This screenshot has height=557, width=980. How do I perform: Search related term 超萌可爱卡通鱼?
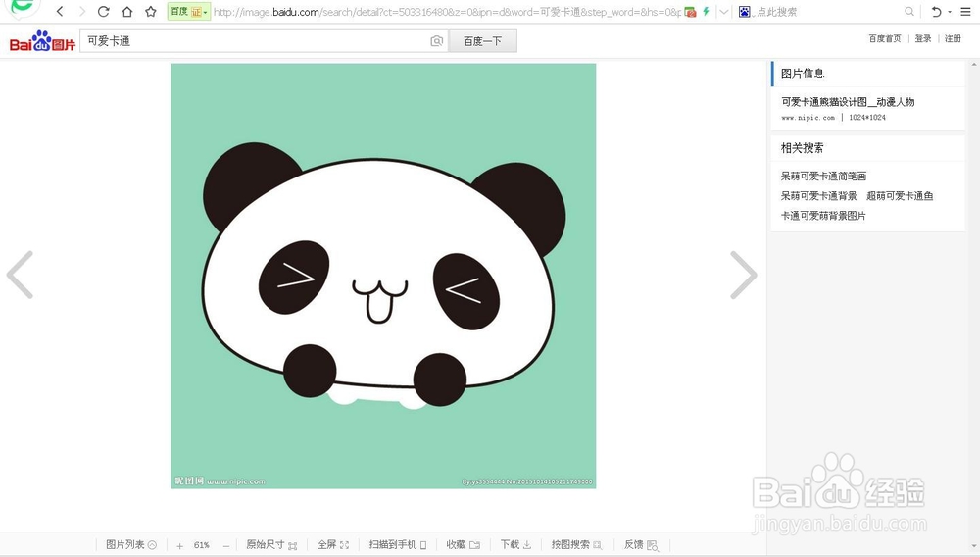tap(900, 196)
